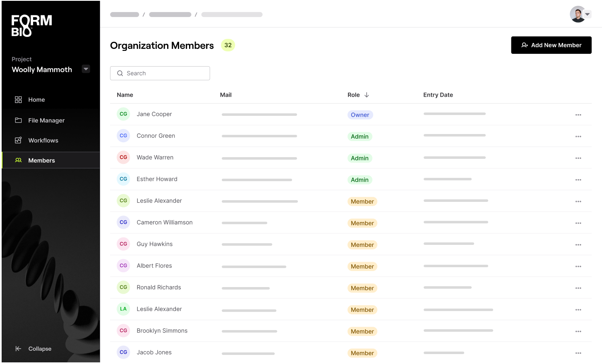The height and width of the screenshot is (364, 602).
Task: Click the Members sidebar icon
Action: [x=18, y=160]
